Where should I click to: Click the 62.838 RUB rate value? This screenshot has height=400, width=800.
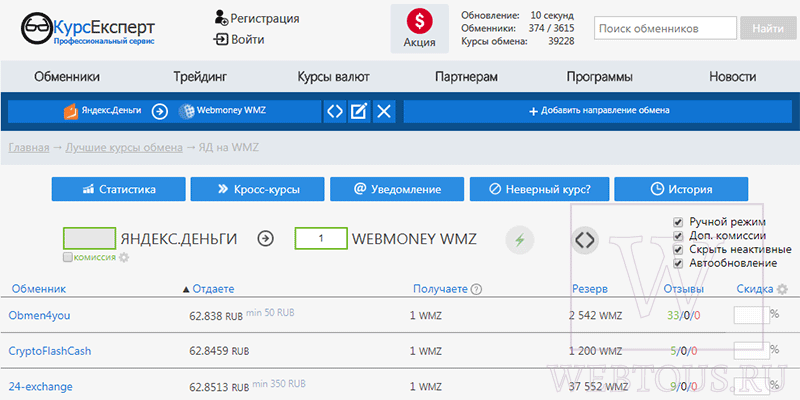point(216,316)
